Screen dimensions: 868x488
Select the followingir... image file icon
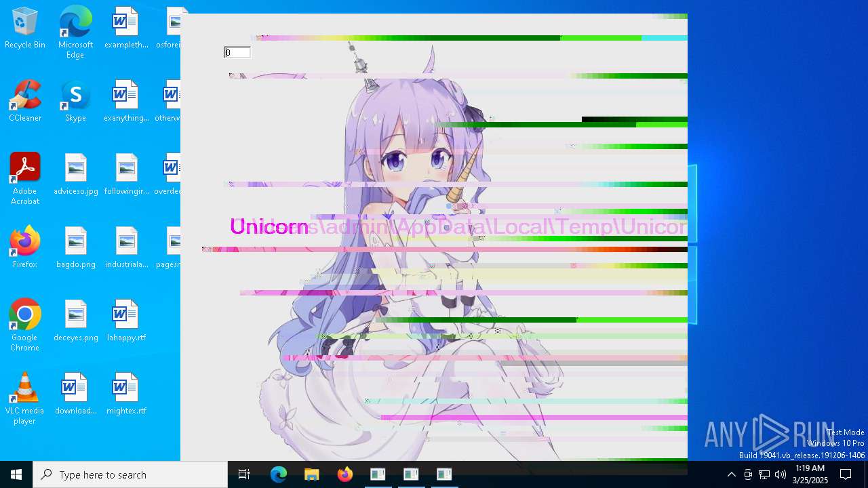[x=126, y=175]
